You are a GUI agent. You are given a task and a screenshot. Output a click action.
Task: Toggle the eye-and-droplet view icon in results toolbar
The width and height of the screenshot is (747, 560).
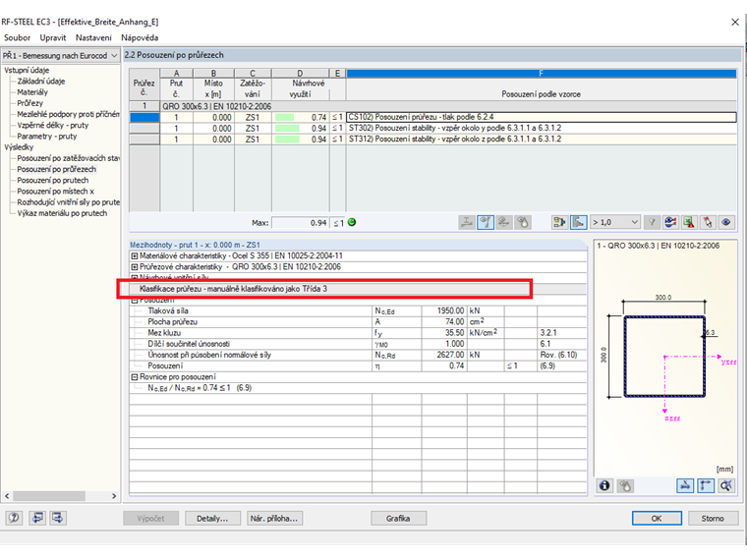point(523,222)
